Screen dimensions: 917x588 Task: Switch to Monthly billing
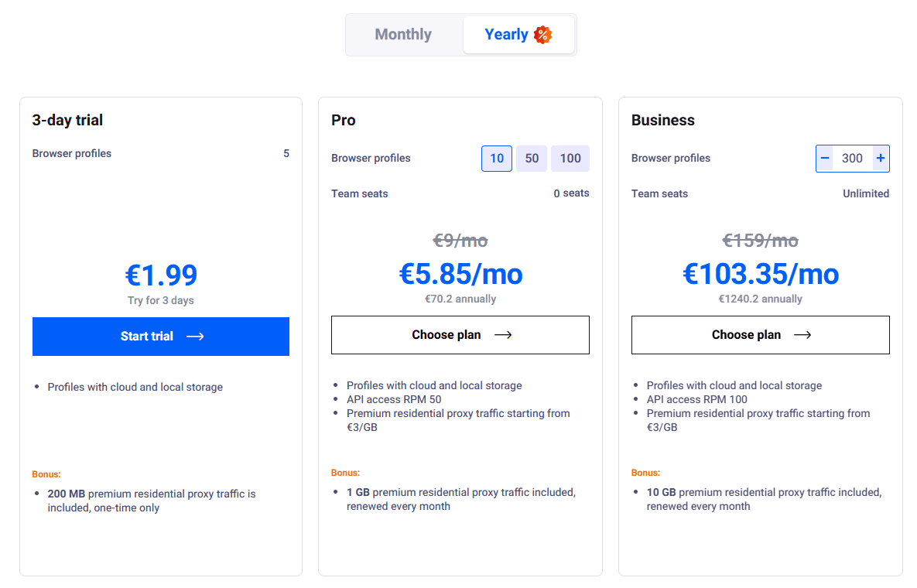(x=402, y=34)
